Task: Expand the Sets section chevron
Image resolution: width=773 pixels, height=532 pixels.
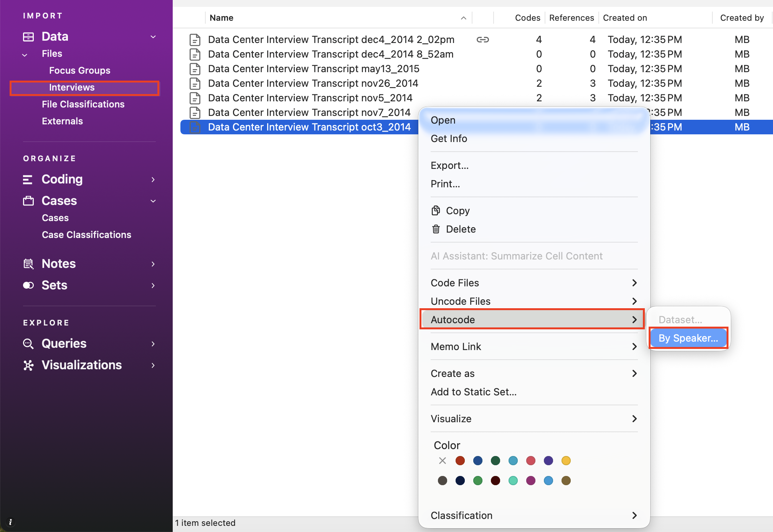Action: tap(153, 286)
